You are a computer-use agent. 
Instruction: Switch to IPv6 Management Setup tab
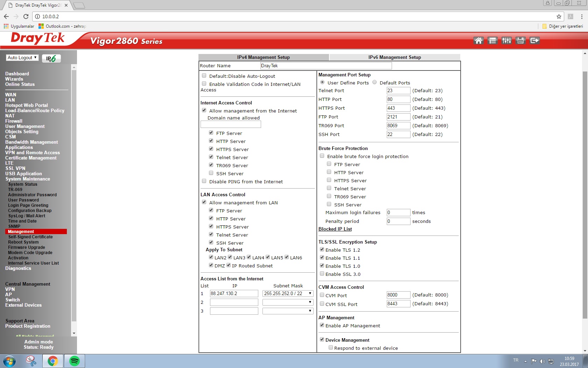(x=394, y=57)
